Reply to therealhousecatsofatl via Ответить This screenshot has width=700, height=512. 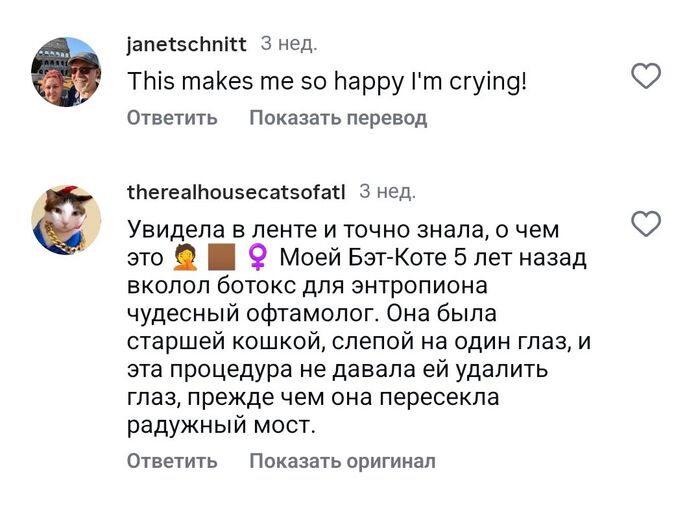172,461
